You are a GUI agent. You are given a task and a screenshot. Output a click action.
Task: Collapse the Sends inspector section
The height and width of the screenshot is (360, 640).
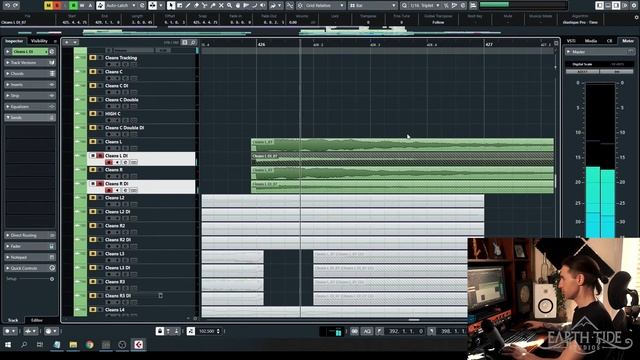click(30, 118)
